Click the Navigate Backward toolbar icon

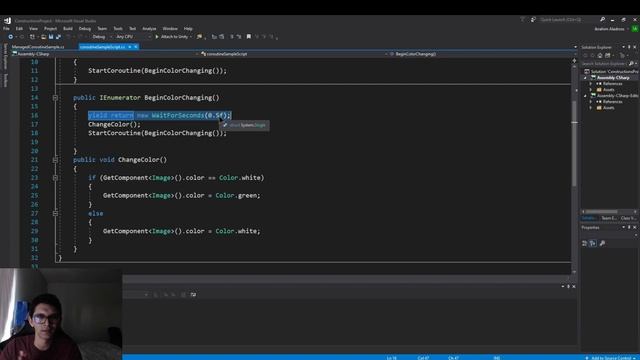coord(10,37)
